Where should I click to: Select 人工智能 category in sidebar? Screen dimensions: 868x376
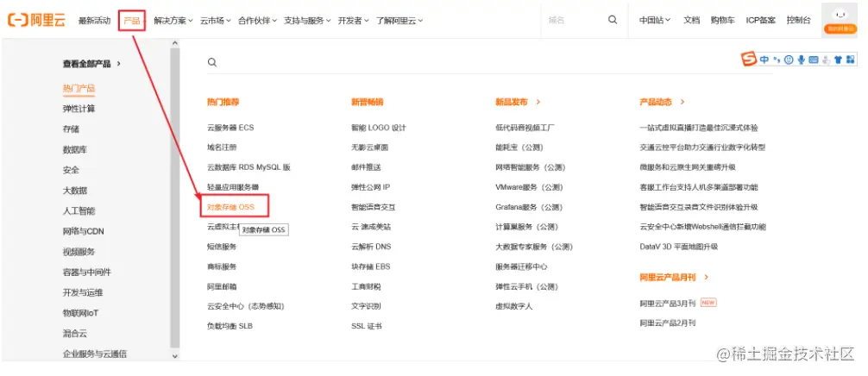tap(79, 210)
